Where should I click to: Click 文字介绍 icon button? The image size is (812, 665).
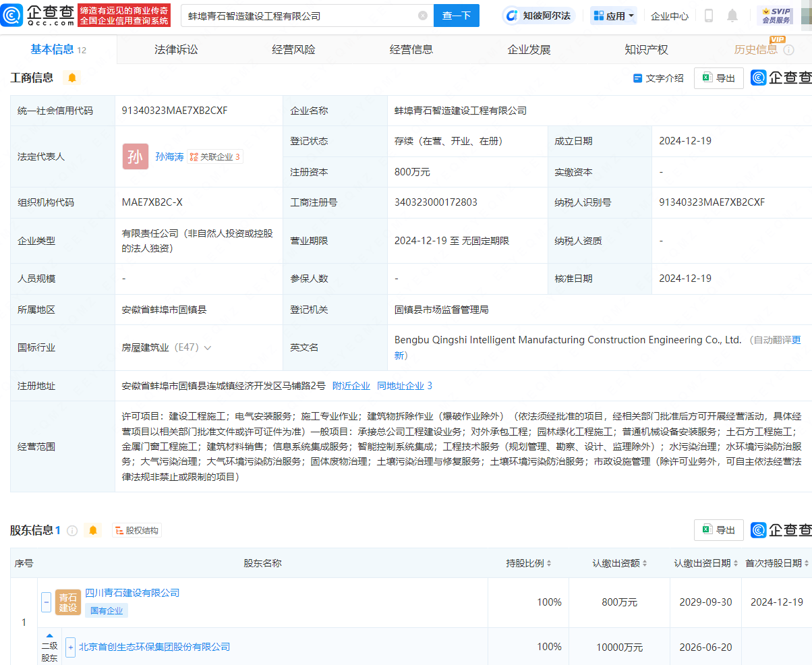pos(658,78)
